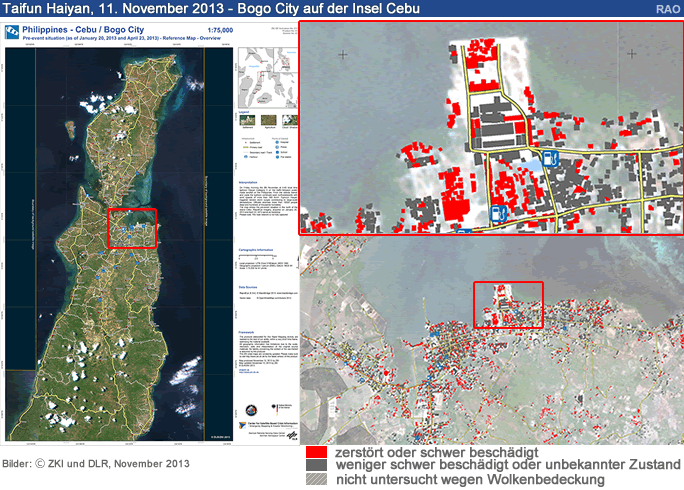Click the red rectangle in the Bogo City overview map
The width and height of the screenshot is (684, 490).
[509, 305]
